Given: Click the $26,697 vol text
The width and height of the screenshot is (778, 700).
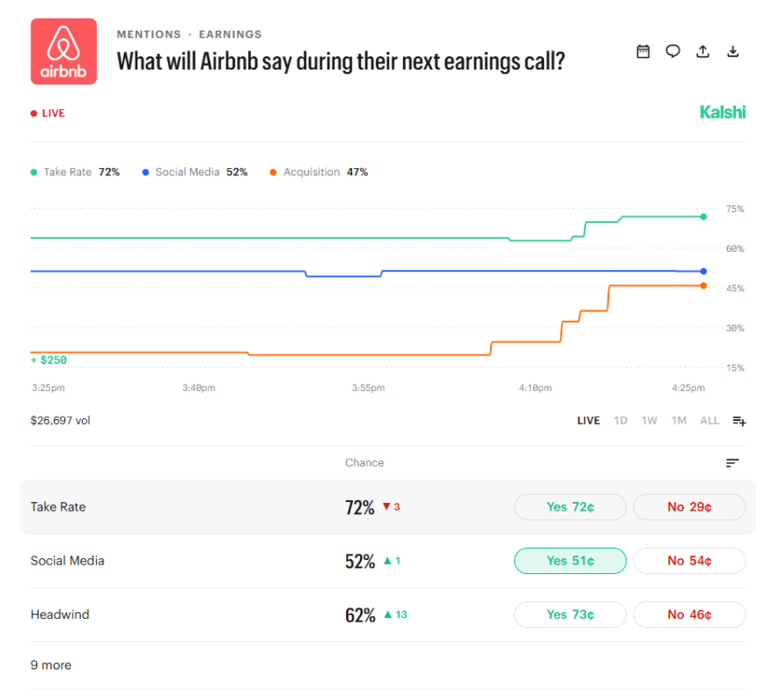Looking at the screenshot, I should pos(60,421).
